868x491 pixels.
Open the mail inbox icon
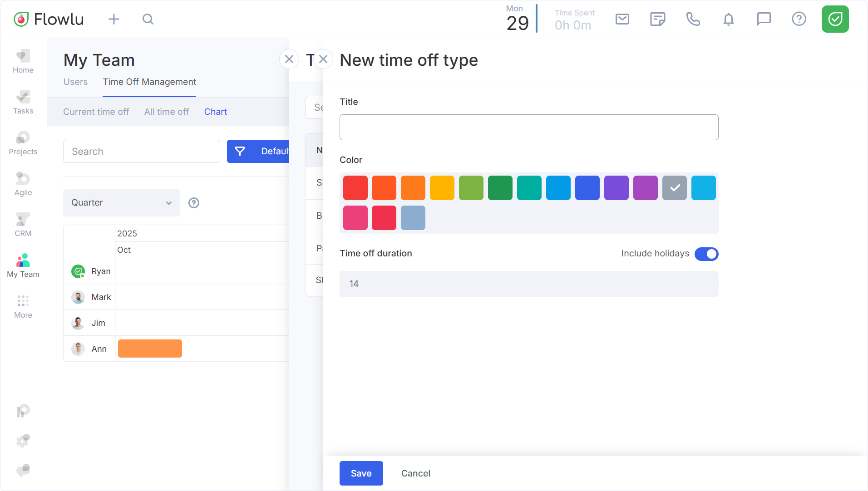click(x=622, y=19)
